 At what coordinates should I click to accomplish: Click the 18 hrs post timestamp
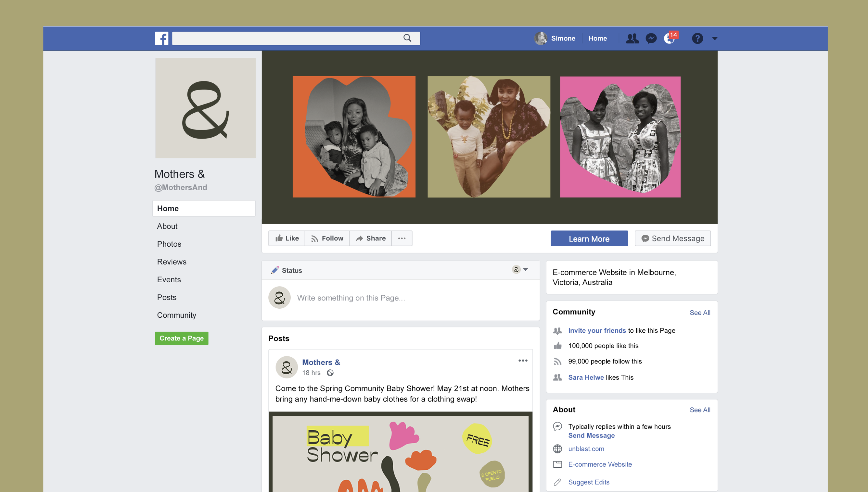coord(311,372)
